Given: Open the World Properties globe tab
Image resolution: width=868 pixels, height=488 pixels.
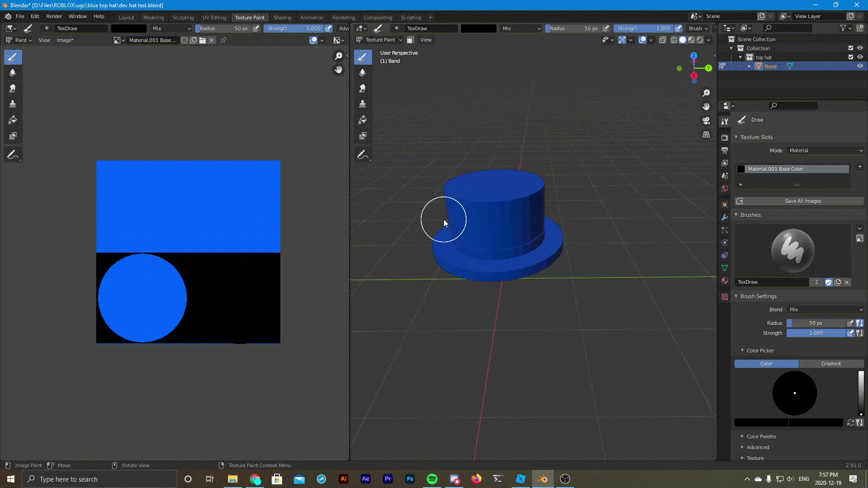Looking at the screenshot, I should coord(725,188).
